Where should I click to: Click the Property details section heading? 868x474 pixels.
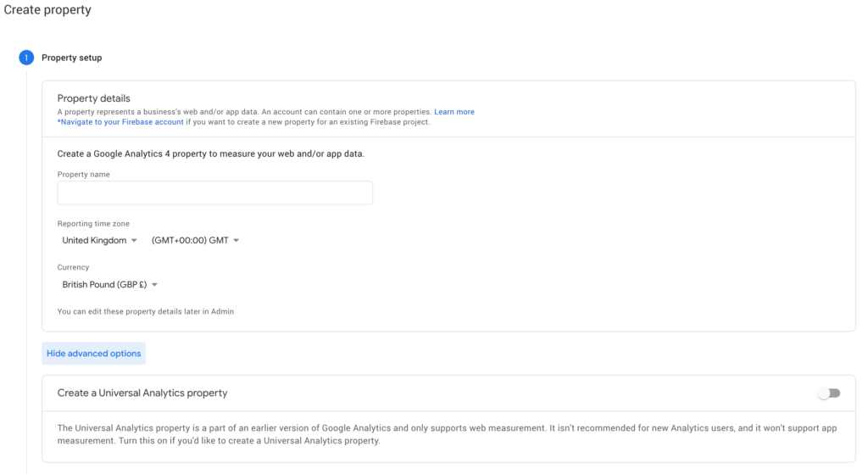pyautogui.click(x=93, y=98)
